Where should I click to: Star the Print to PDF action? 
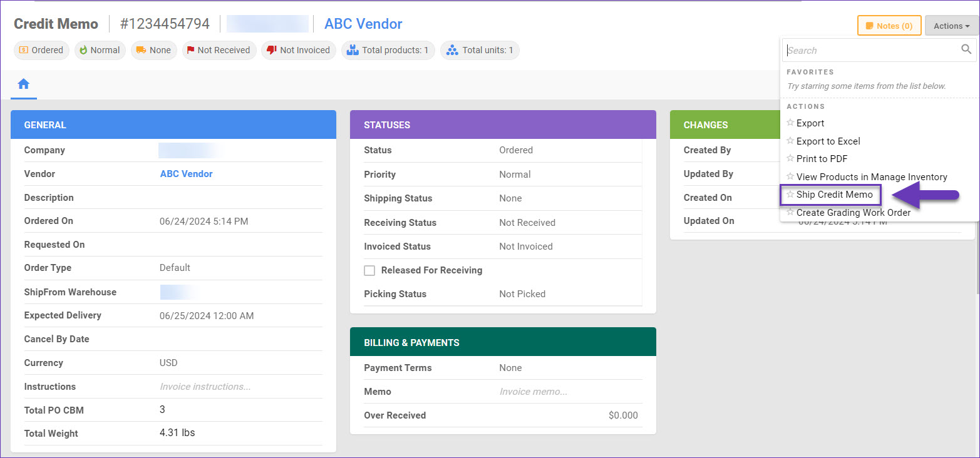(790, 159)
